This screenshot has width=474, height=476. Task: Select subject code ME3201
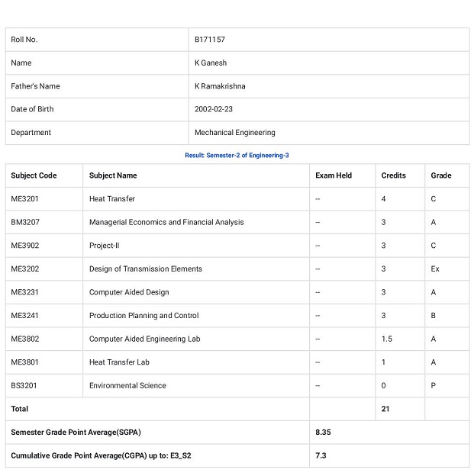24,199
